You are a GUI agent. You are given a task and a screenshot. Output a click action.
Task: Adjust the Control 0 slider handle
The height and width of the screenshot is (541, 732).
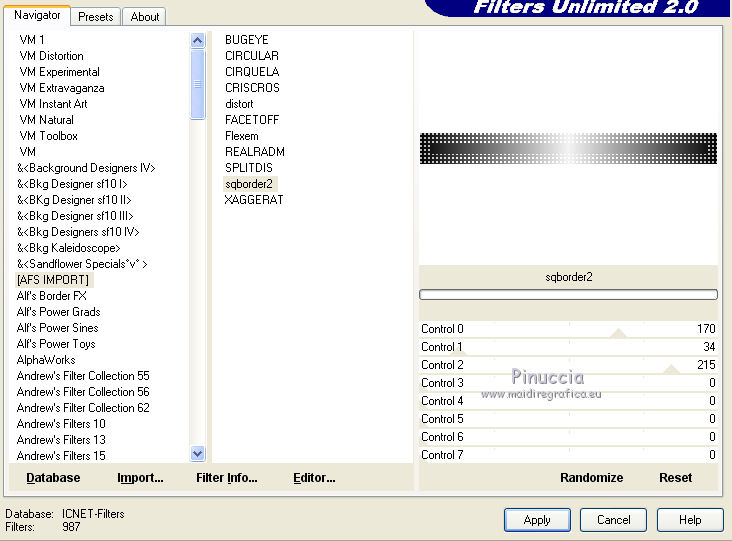coord(619,333)
